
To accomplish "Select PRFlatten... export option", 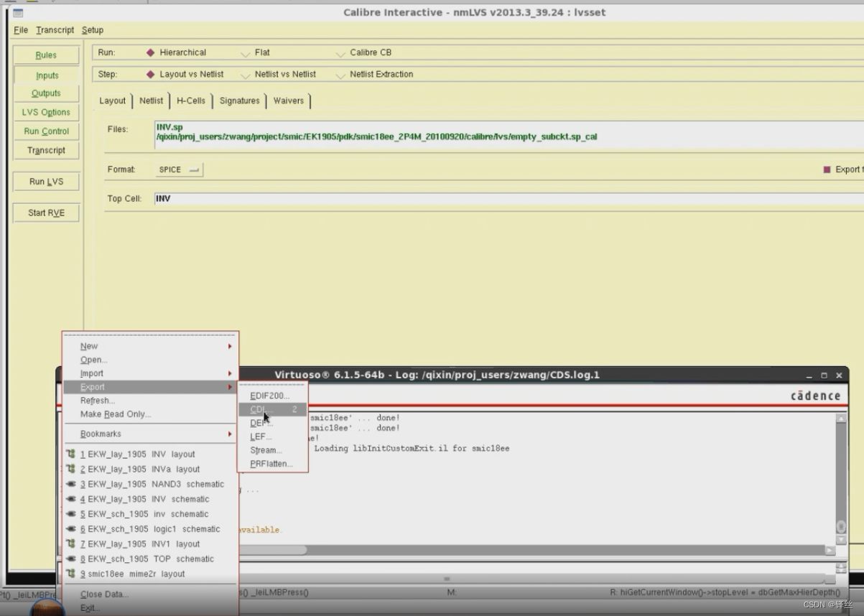I will [x=272, y=464].
